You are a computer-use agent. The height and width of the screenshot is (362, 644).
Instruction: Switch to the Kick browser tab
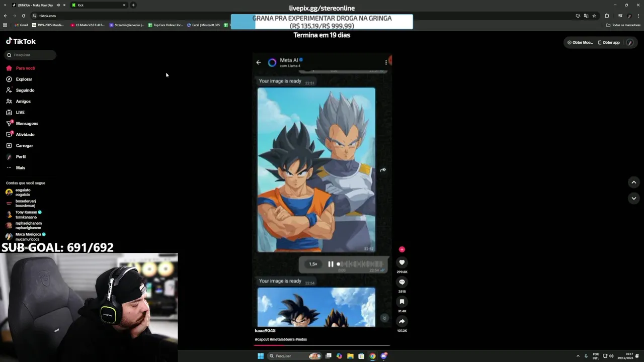(99, 5)
